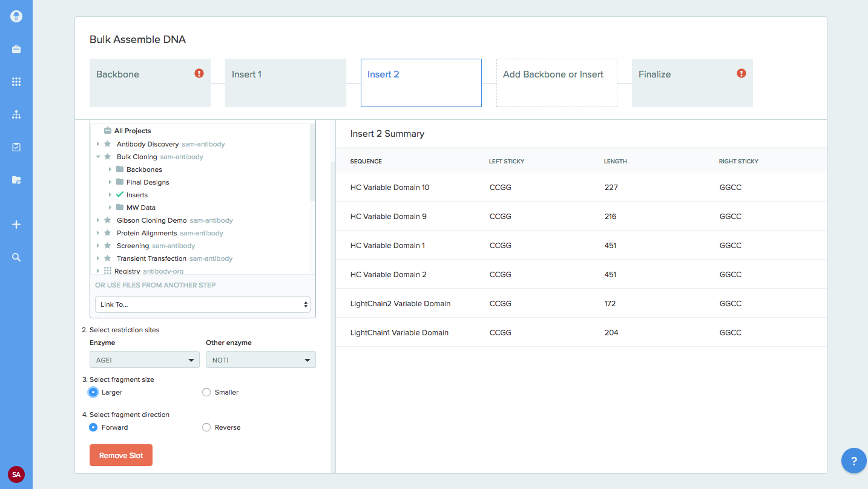This screenshot has width=868, height=489.
Task: Click the star icon beside Bulk Cloning
Action: 107,157
